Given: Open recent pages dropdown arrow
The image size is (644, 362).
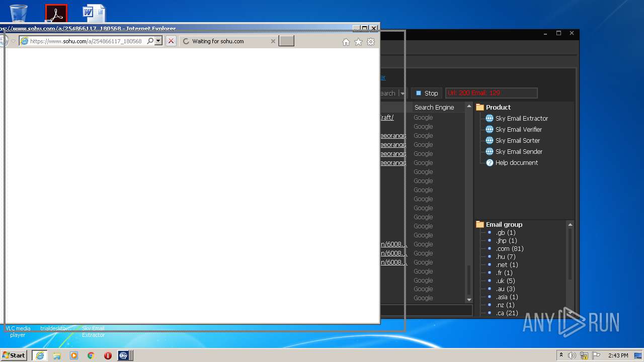Looking at the screenshot, I should click(x=14, y=41).
